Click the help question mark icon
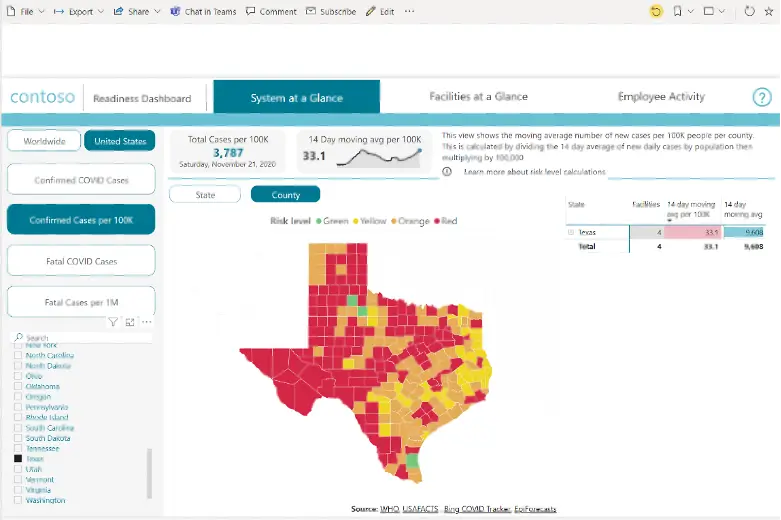781x520 pixels. click(761, 97)
